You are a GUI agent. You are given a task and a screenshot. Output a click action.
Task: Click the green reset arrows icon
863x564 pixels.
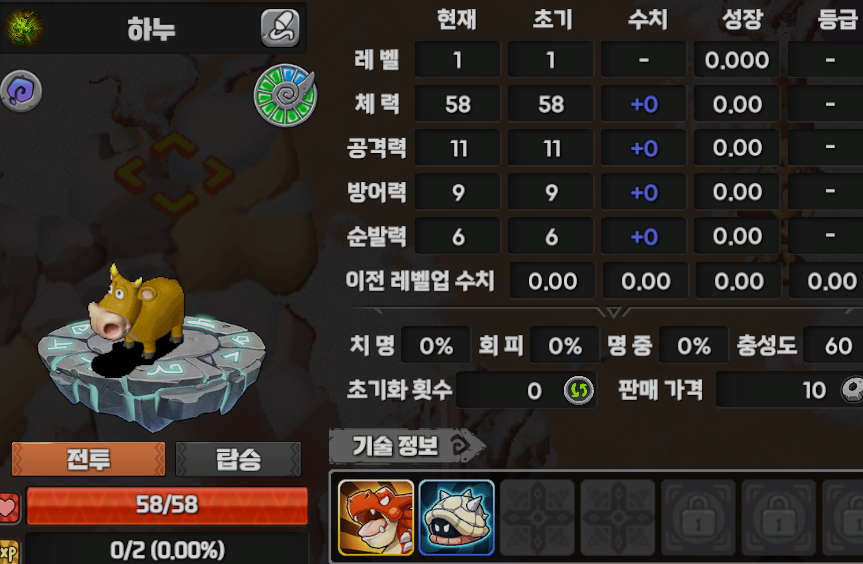(579, 390)
